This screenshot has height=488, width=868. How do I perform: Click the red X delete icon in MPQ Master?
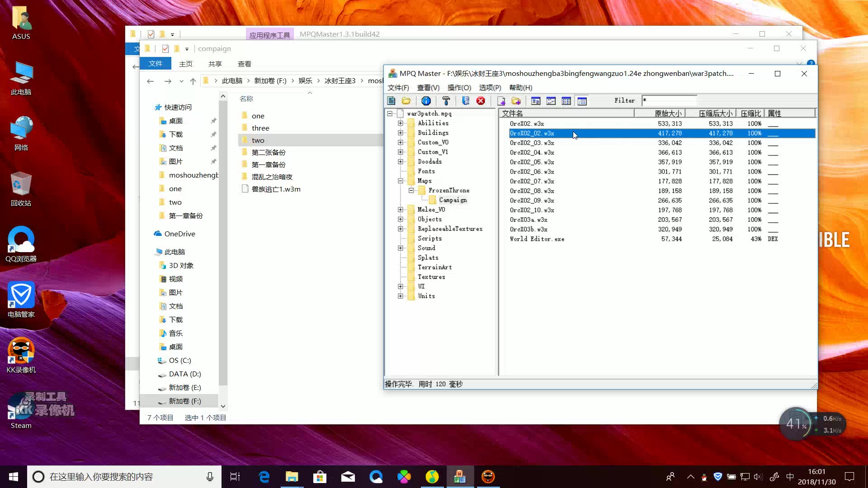pos(481,101)
